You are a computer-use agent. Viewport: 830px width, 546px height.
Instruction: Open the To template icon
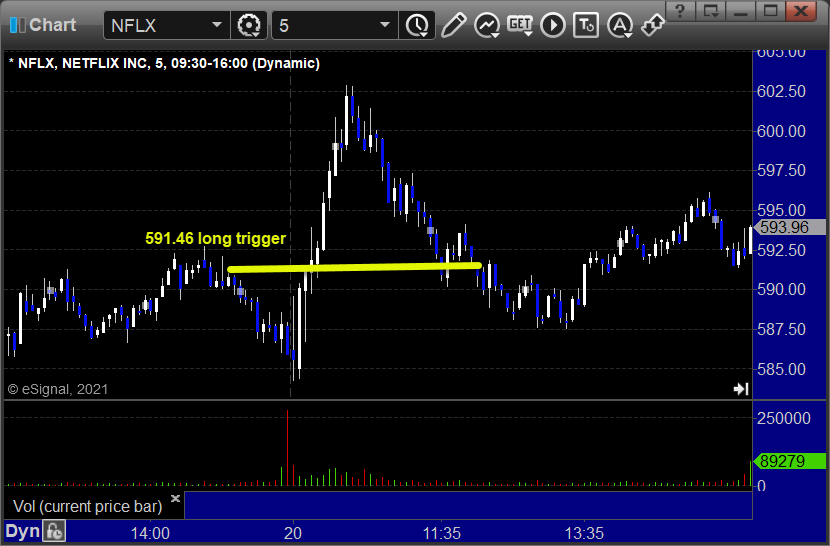(586, 25)
